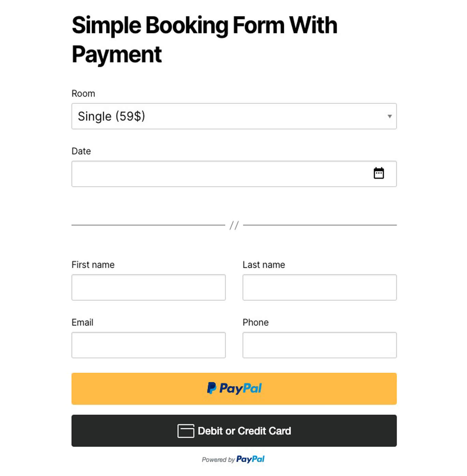Click the Room field label
The image size is (467, 476).
(83, 93)
